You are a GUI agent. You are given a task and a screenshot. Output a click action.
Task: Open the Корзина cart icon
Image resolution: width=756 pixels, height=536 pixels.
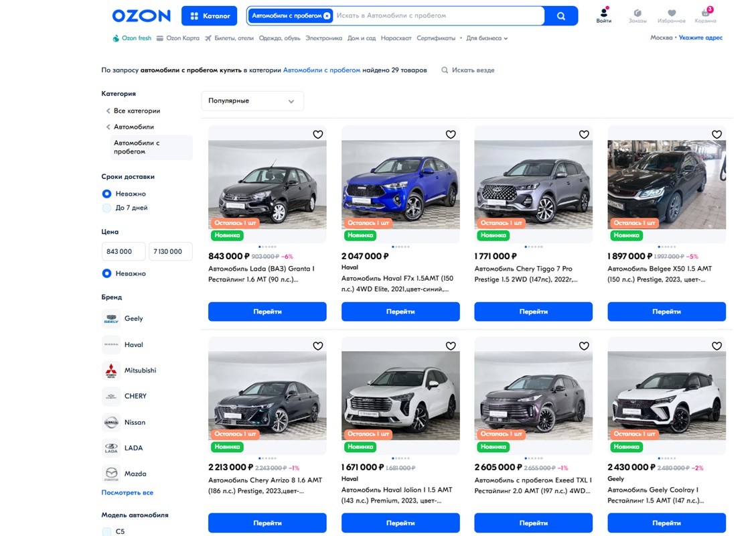click(705, 15)
